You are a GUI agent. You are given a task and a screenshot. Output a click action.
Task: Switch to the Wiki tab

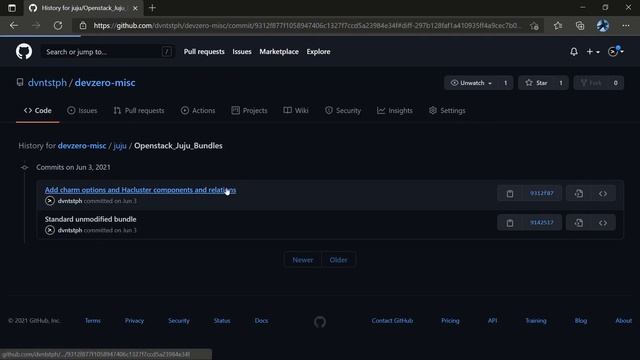[x=296, y=111]
